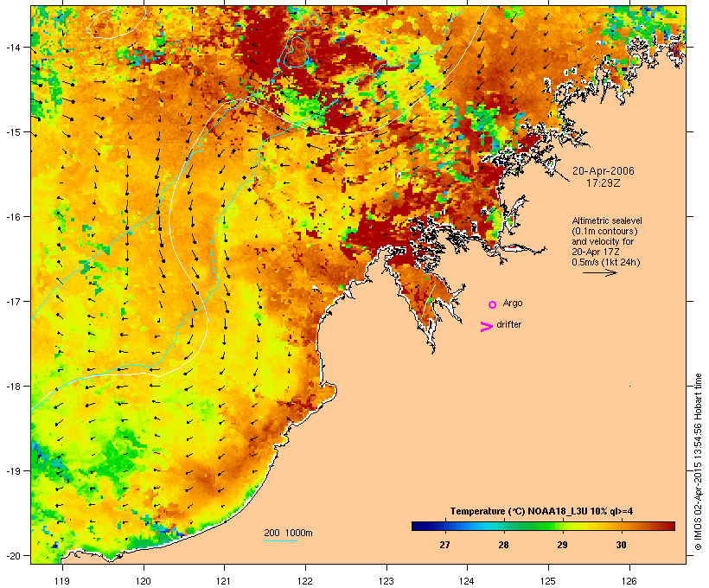Click the longitude axis label 119
Screen dimensions: 709x588
click(x=62, y=581)
